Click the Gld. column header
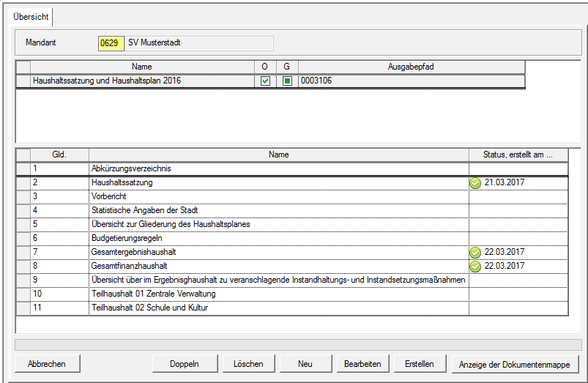This screenshot has width=588, height=383. pos(59,155)
